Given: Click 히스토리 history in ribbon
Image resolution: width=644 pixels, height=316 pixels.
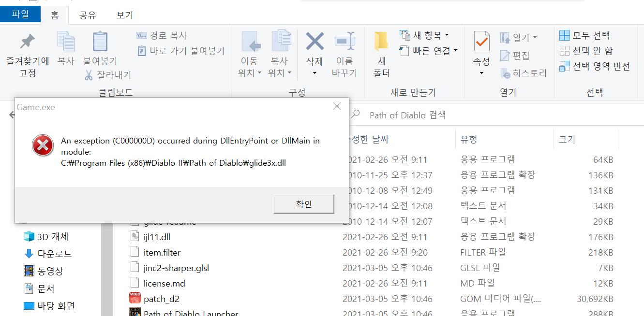Looking at the screenshot, I should coord(523,73).
